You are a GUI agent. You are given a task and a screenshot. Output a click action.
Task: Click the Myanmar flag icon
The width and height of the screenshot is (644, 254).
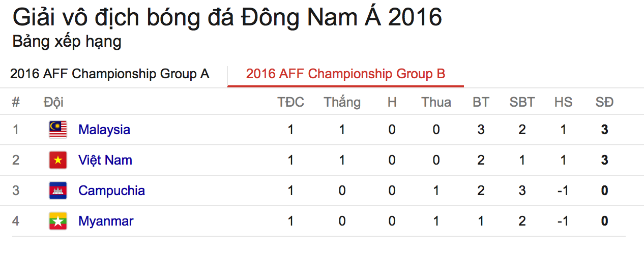pyautogui.click(x=58, y=221)
